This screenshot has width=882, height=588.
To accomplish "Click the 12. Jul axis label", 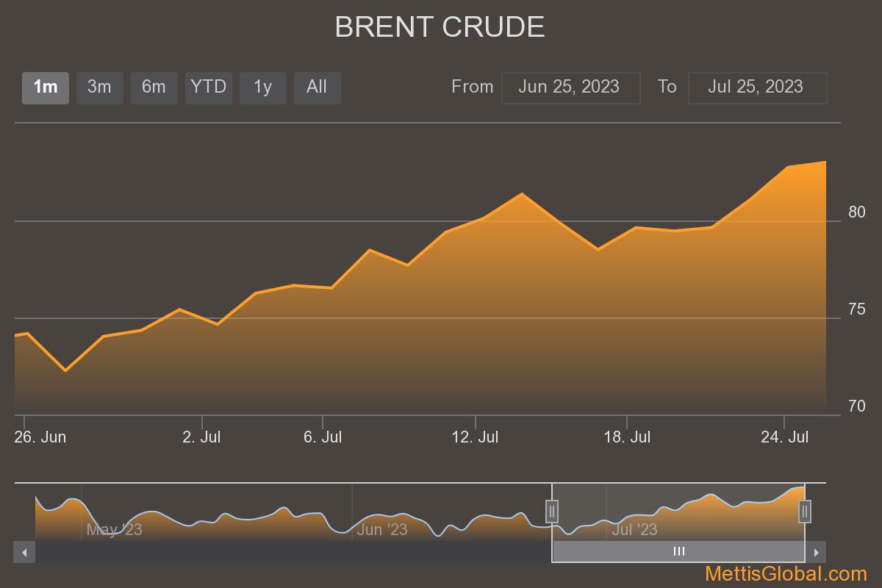I will pos(475,437).
